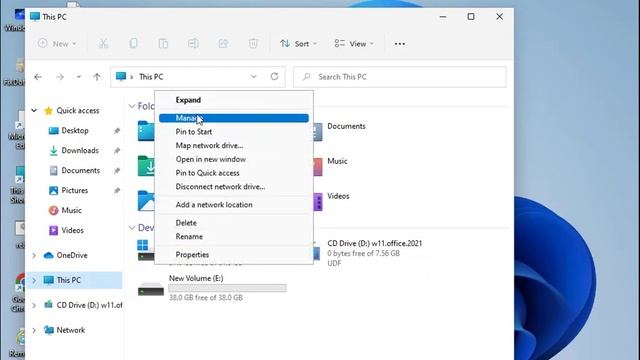The width and height of the screenshot is (640, 360).
Task: Open the Sort dropdown
Action: click(298, 44)
